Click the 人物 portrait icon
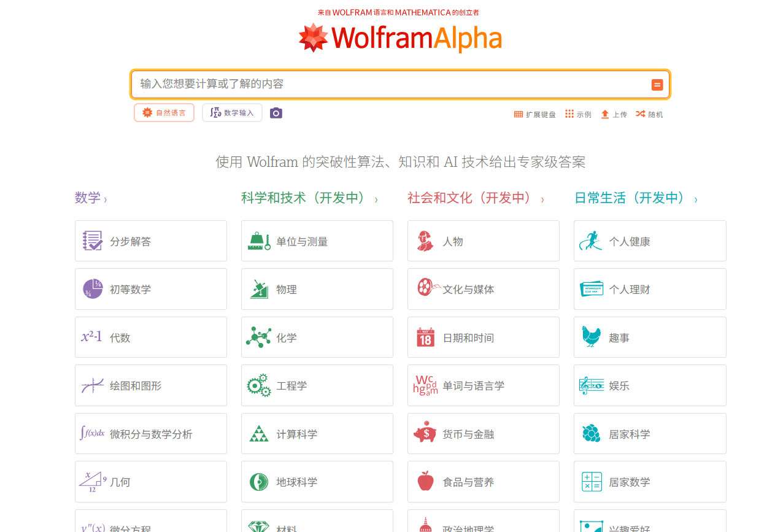Image resolution: width=775 pixels, height=532 pixels. (425, 241)
